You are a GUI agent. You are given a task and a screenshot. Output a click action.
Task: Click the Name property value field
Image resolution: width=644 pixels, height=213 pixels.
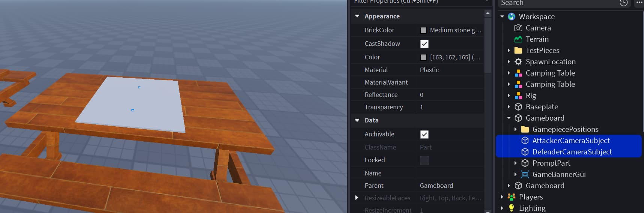click(x=450, y=173)
